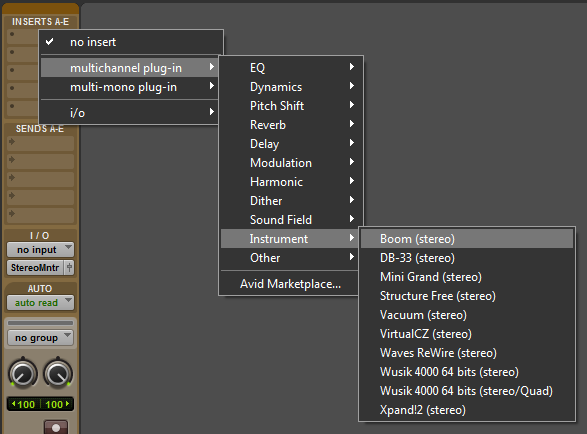
Task: Insert Wusik 4000 64 bits (stereo/Quad)
Action: [467, 391]
